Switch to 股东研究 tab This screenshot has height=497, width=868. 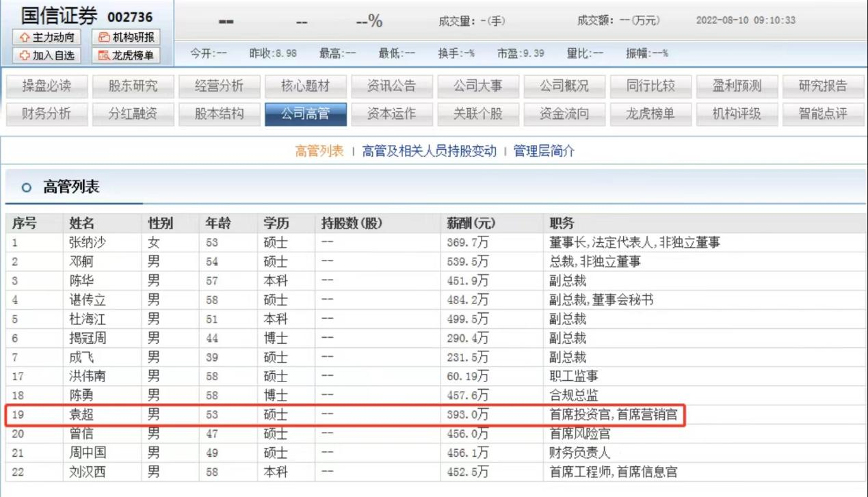pos(133,86)
